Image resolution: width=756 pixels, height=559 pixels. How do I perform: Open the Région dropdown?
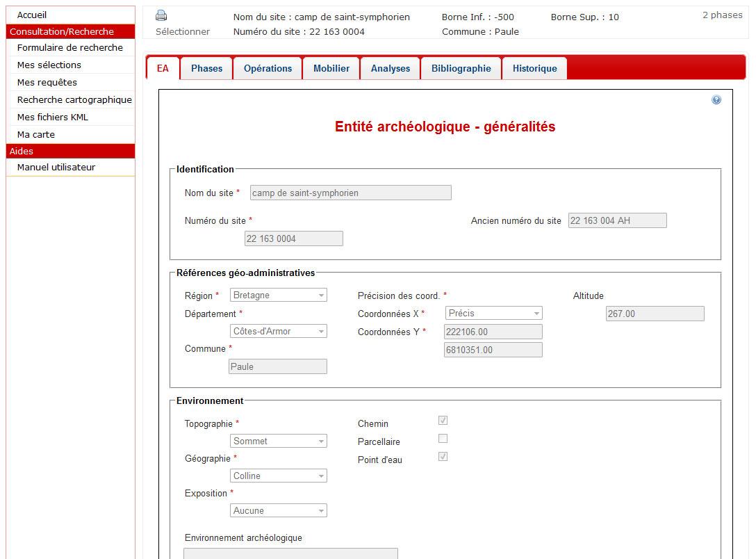[278, 295]
